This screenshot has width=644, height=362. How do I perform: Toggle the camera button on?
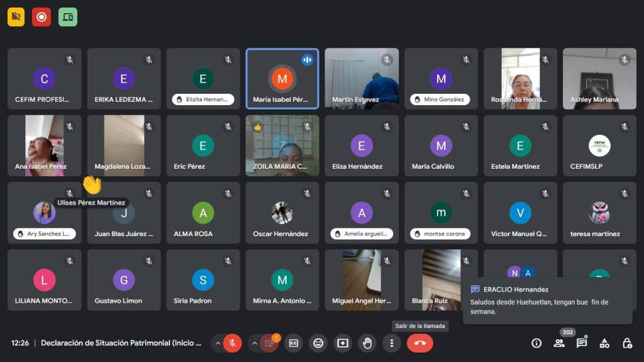point(269,343)
